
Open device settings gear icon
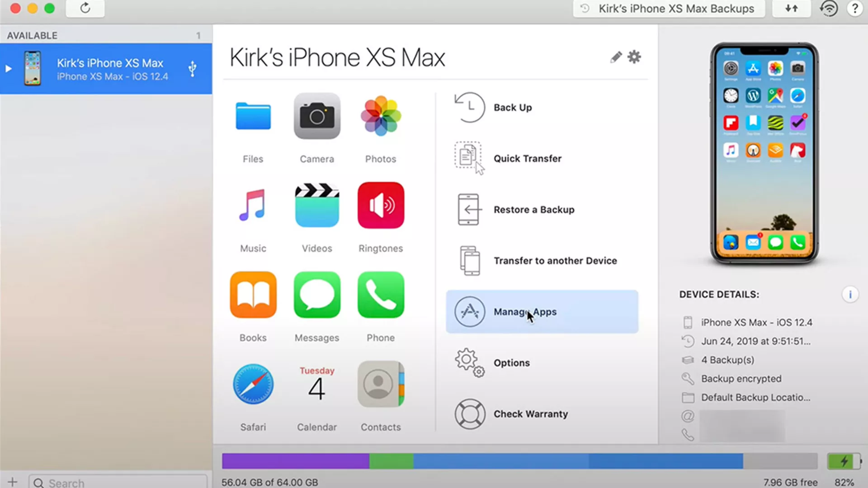(x=634, y=56)
